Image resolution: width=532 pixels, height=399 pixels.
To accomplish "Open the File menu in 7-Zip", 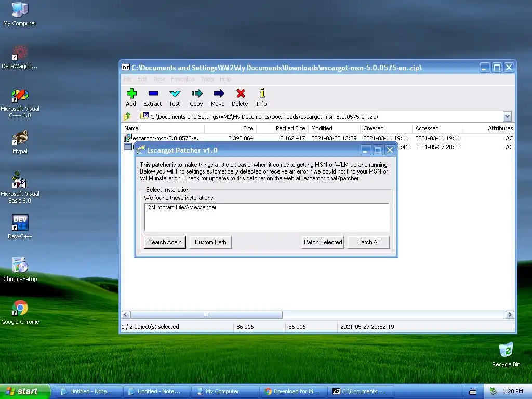I will pyautogui.click(x=128, y=79).
